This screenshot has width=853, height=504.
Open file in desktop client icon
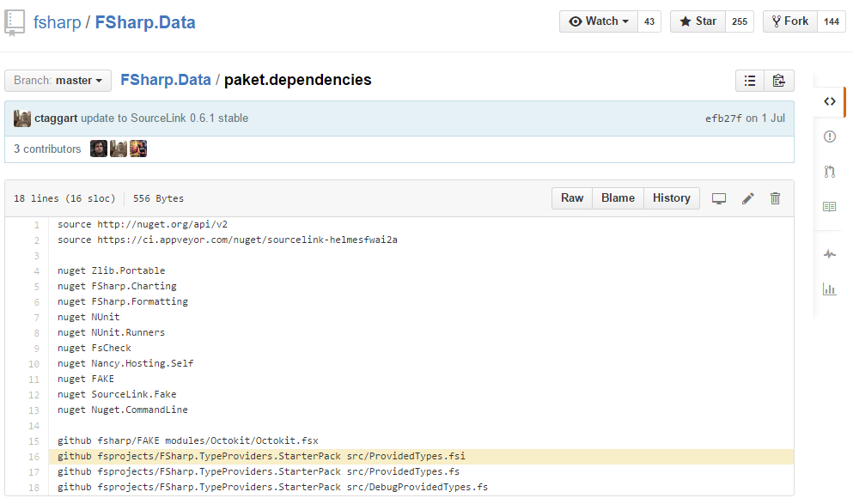click(x=719, y=198)
